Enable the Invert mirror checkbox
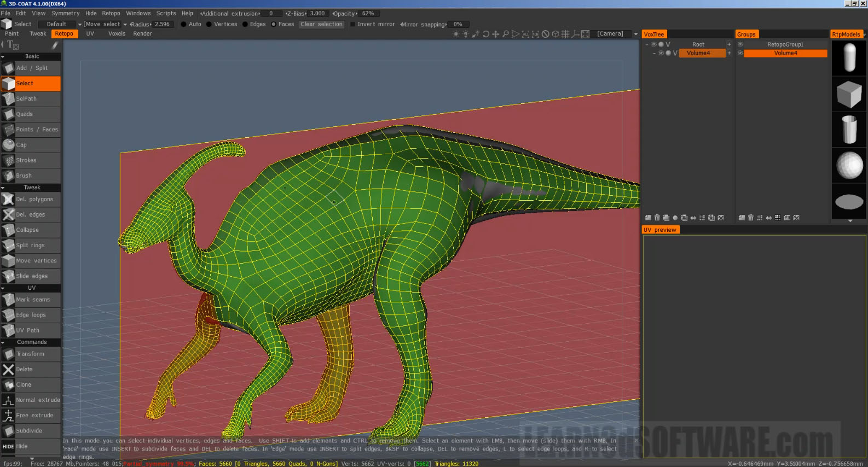 353,24
